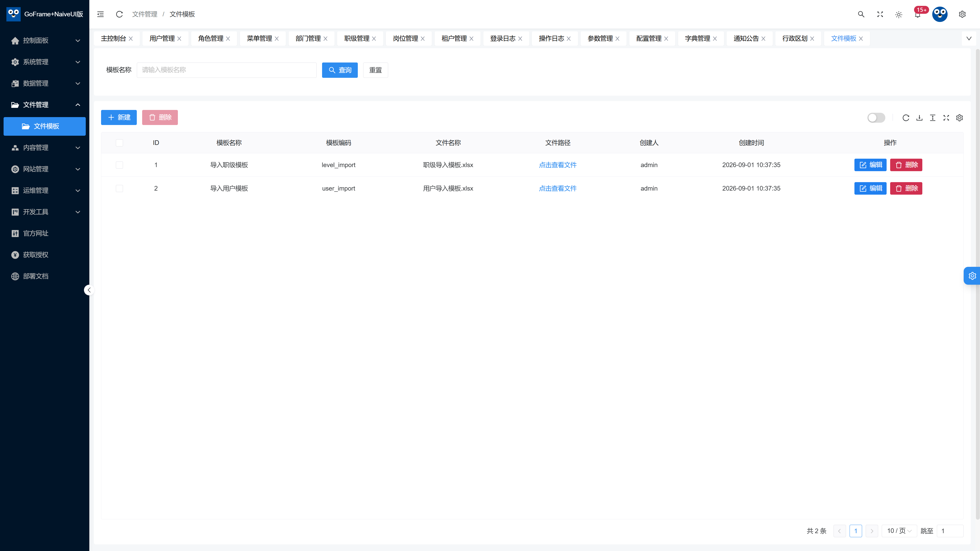Click the refresh icon beside breadcrumb
Screen dimensions: 980x551
tap(119, 14)
